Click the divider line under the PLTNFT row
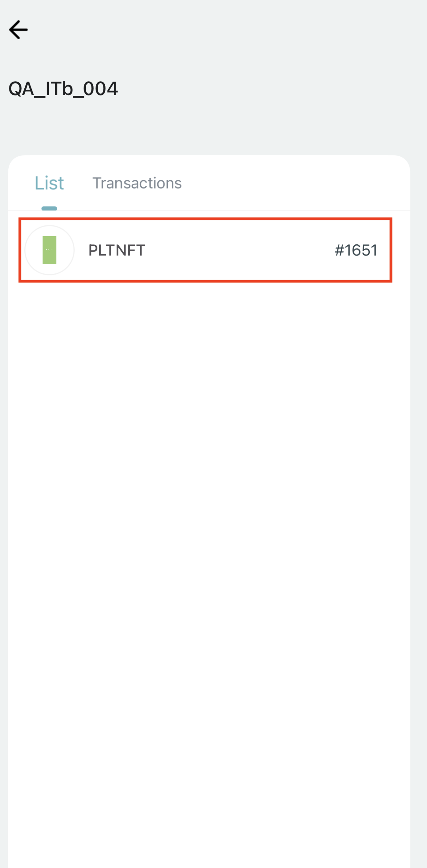Viewport: 427px width, 868px height. click(209, 289)
